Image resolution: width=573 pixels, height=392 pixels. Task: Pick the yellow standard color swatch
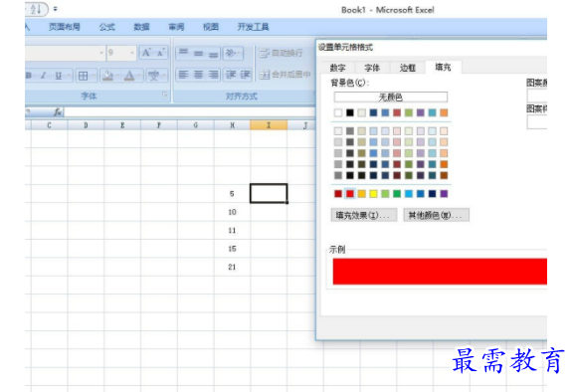click(373, 194)
